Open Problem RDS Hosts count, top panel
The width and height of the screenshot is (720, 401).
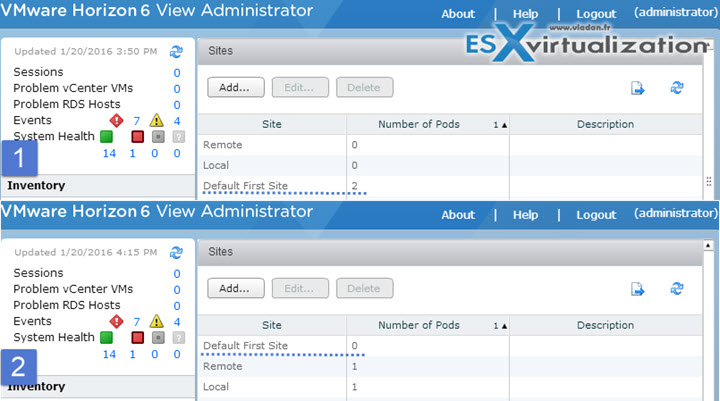pyautogui.click(x=177, y=105)
